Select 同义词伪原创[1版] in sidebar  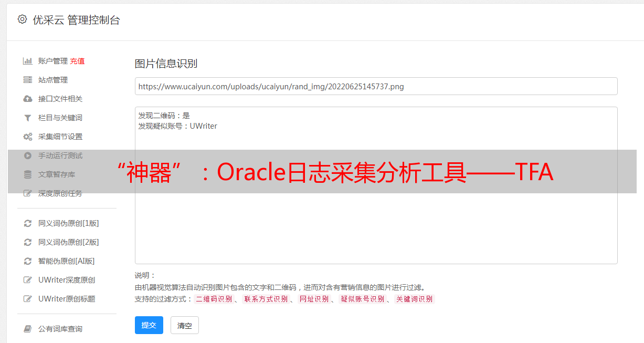(69, 223)
